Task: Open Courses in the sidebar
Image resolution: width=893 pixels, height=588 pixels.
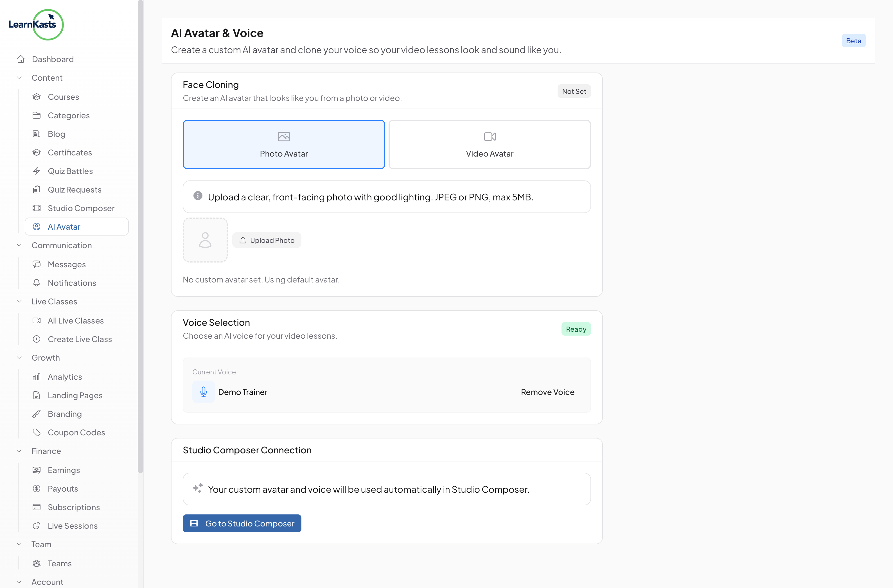Action: (64, 97)
